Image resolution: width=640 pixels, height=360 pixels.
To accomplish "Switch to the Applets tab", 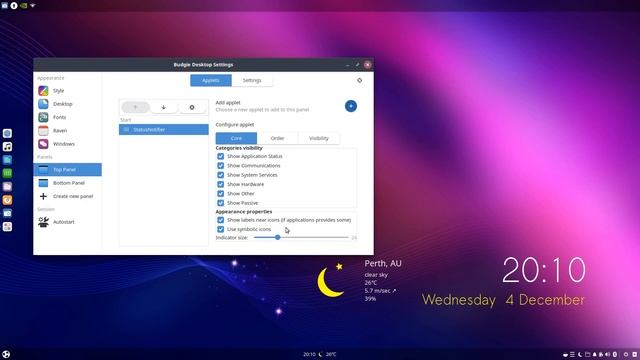I will pyautogui.click(x=211, y=80).
